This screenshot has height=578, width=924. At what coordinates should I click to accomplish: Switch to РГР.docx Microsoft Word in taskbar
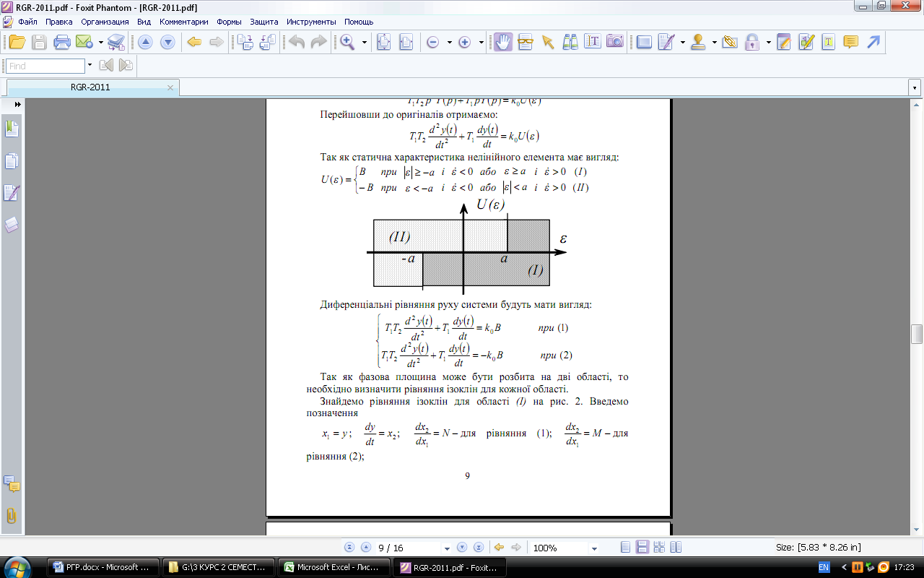click(102, 567)
